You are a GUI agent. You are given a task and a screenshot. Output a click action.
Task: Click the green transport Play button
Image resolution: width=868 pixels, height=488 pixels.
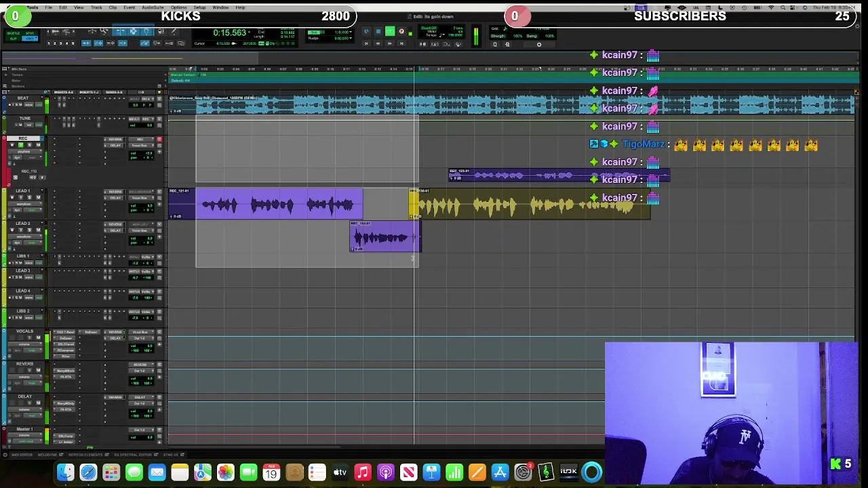(x=390, y=31)
